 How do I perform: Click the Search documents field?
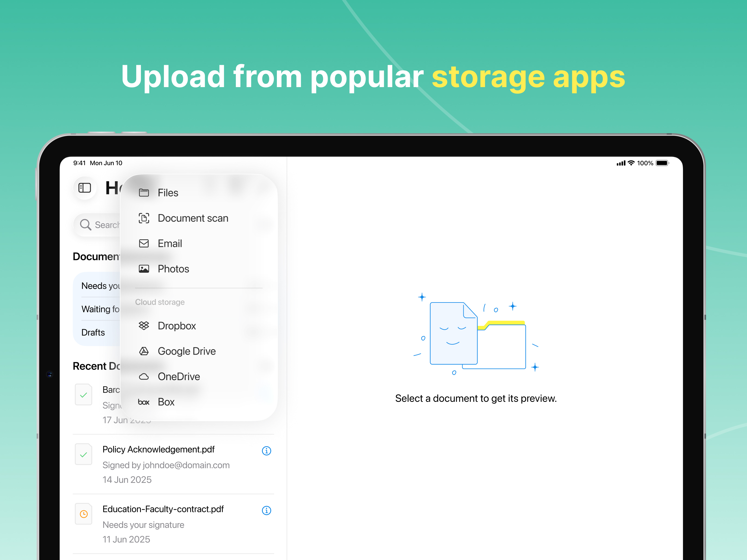tap(101, 225)
